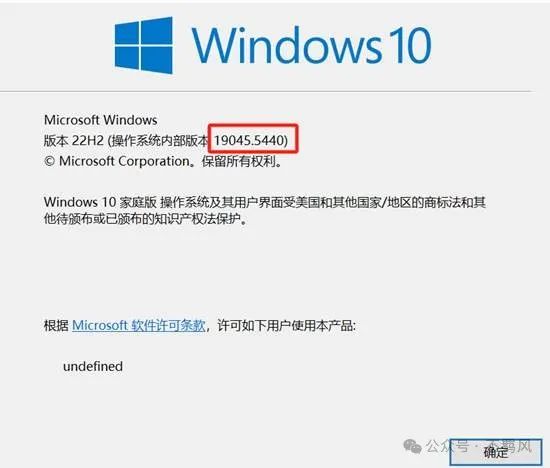Click the Microsoft Corporation text

[x=125, y=161]
